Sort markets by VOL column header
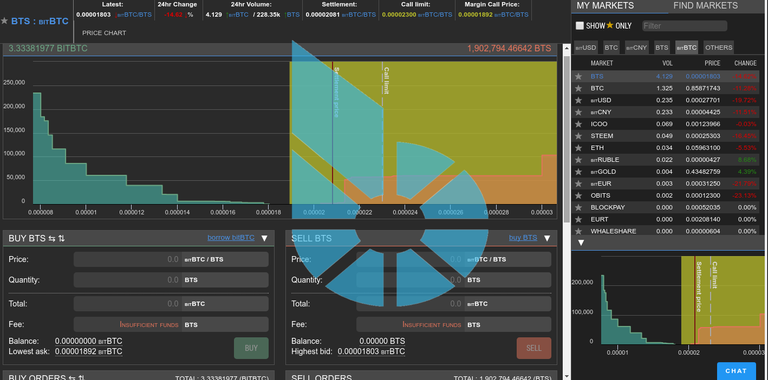The width and height of the screenshot is (768, 380). [x=668, y=63]
